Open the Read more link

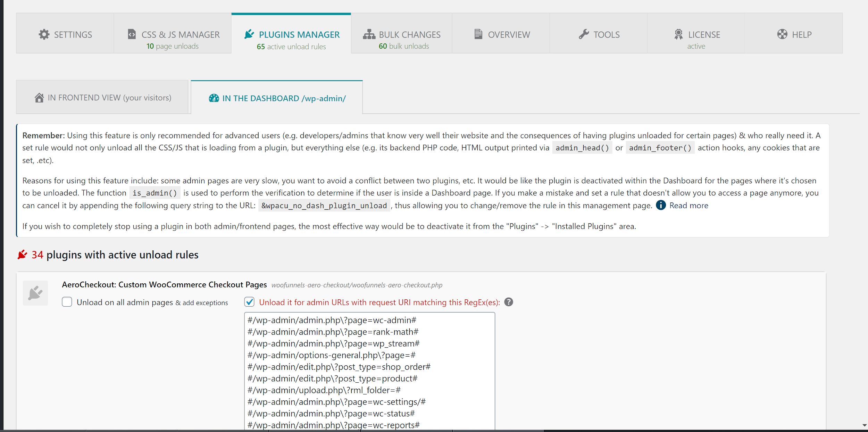click(x=688, y=206)
